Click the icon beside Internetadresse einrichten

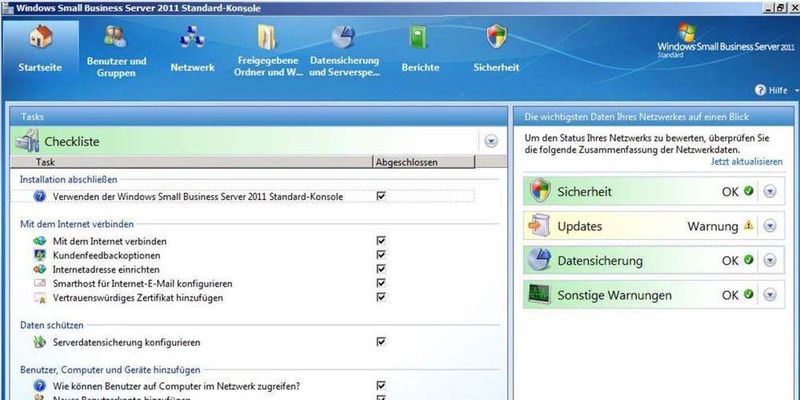pyautogui.click(x=40, y=269)
